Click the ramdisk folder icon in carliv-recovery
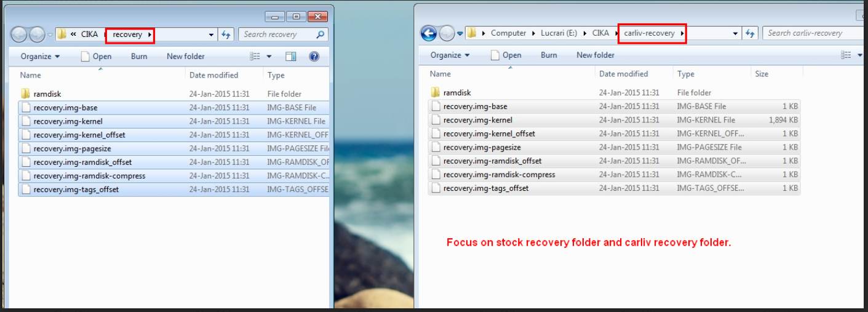 pyautogui.click(x=436, y=93)
